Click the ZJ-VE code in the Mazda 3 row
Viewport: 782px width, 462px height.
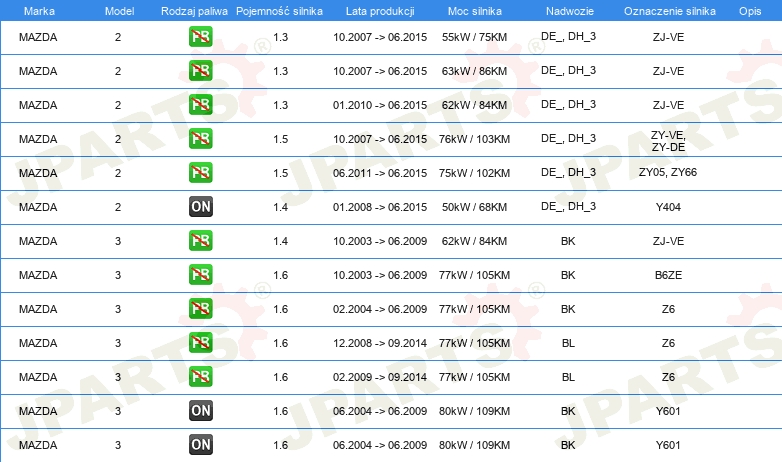coord(668,241)
